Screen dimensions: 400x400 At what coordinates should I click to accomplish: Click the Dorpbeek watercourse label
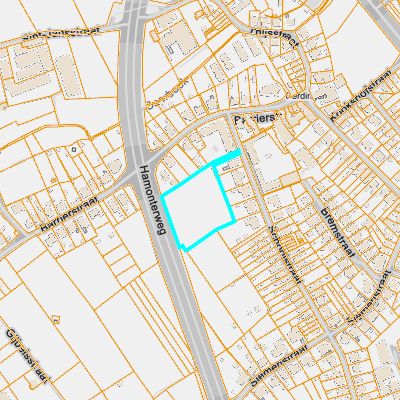click(x=169, y=94)
